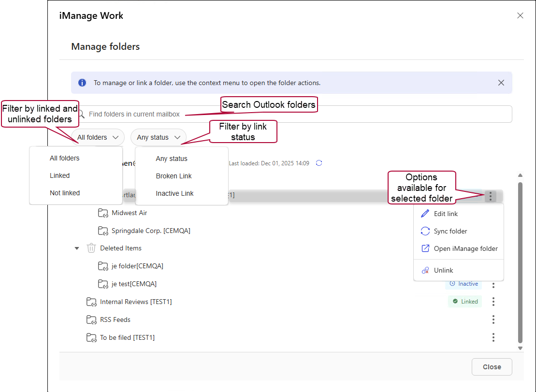Click the Sync folder refresh icon
The image size is (536, 392).
425,231
